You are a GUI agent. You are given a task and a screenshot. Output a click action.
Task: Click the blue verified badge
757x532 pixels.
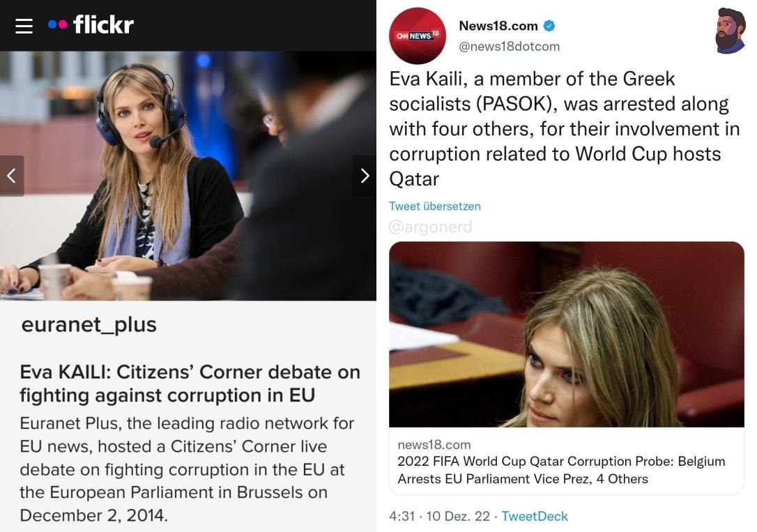tap(549, 26)
